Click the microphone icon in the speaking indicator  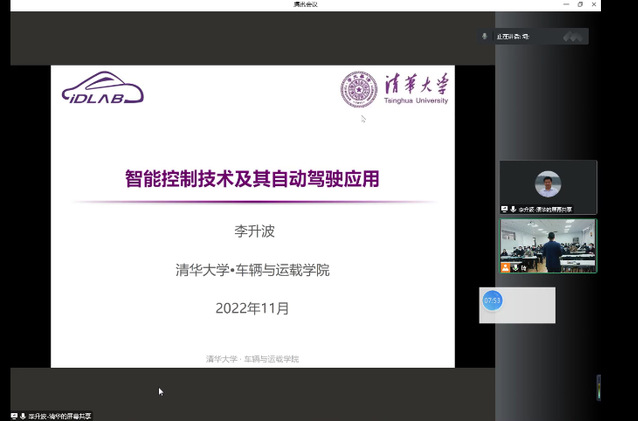[485, 36]
